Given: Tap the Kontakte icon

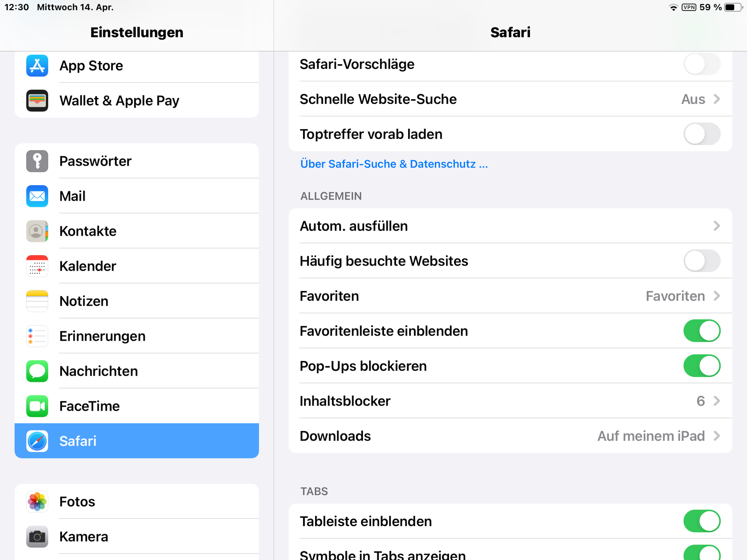Looking at the screenshot, I should pos(37,231).
